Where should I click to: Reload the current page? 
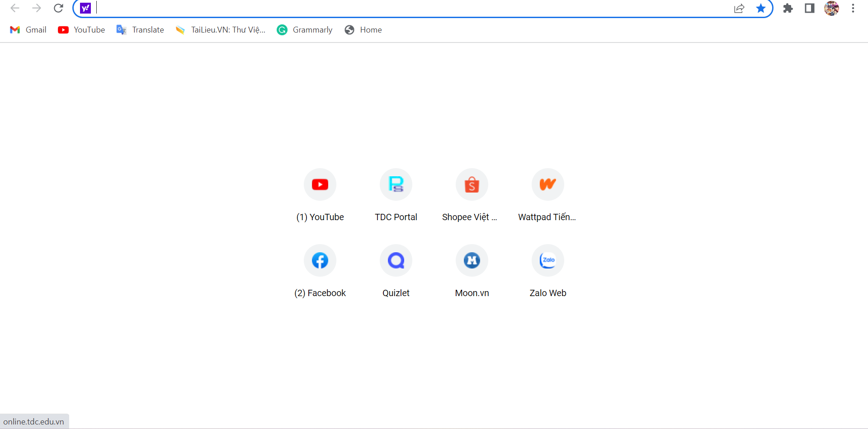tap(58, 8)
